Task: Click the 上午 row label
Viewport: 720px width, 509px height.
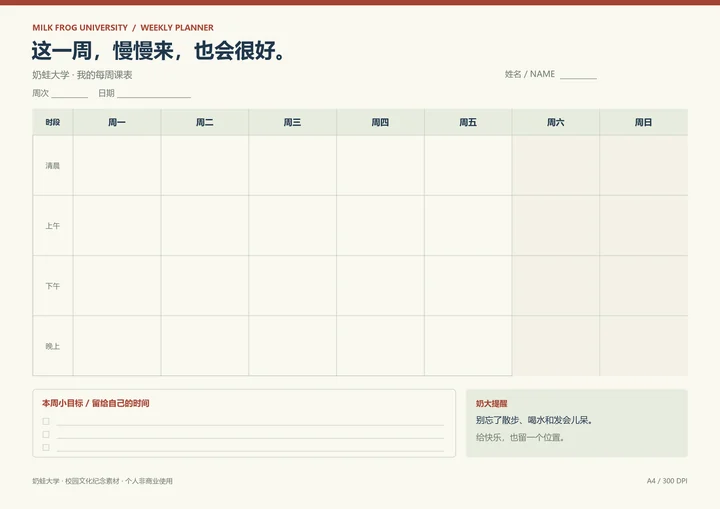Action: click(53, 226)
